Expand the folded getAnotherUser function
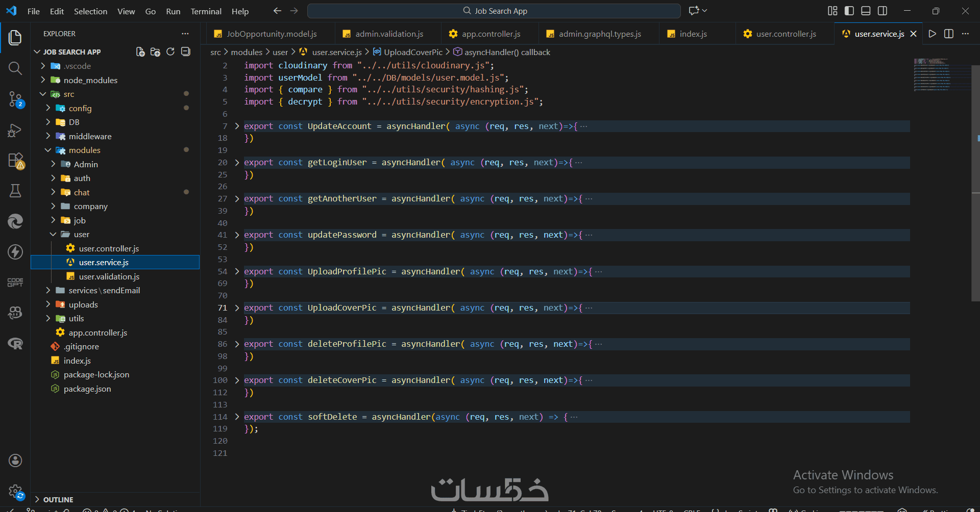 point(237,199)
